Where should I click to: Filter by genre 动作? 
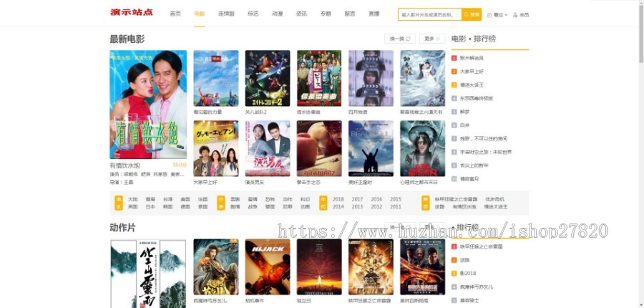[x=288, y=199]
